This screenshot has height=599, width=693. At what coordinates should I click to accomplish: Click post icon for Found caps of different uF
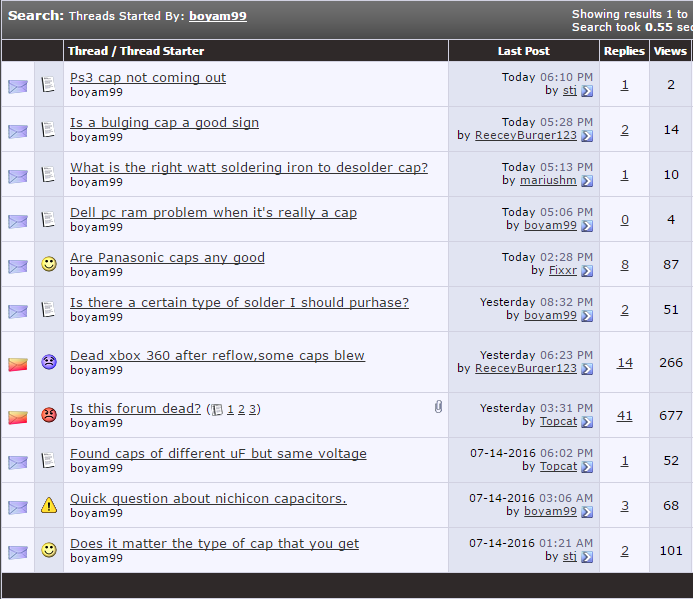coord(48,461)
